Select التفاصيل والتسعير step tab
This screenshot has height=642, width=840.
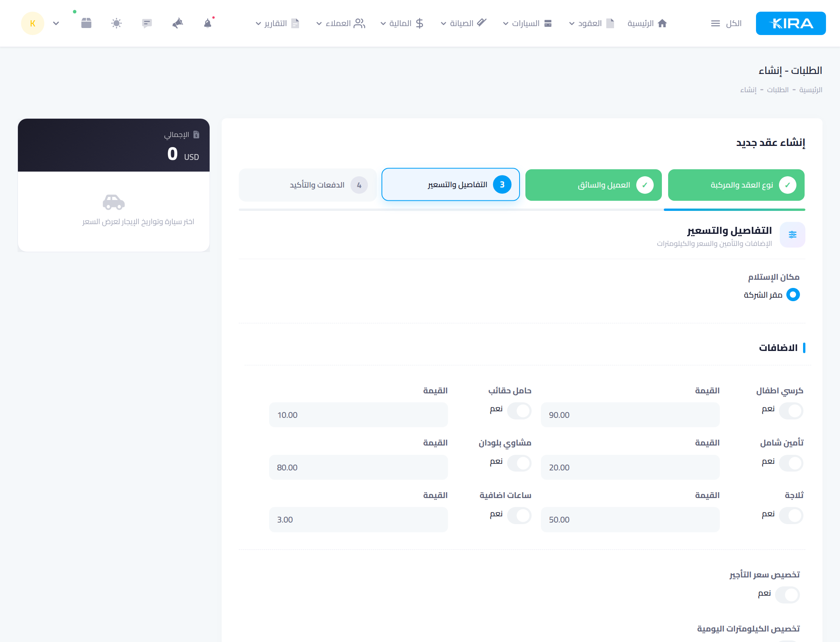(451, 184)
